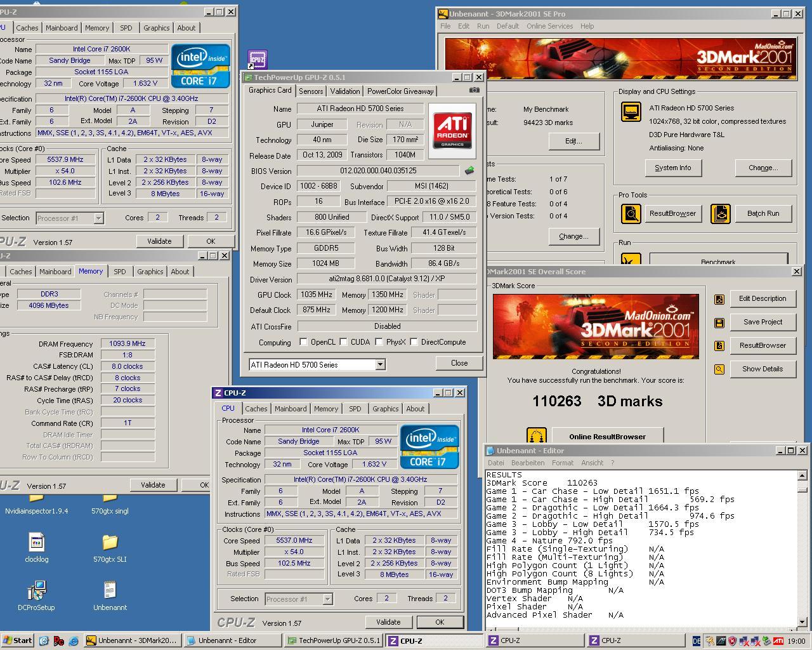Open the Unbenannt desktop text file
812x650 pixels.
click(x=110, y=596)
